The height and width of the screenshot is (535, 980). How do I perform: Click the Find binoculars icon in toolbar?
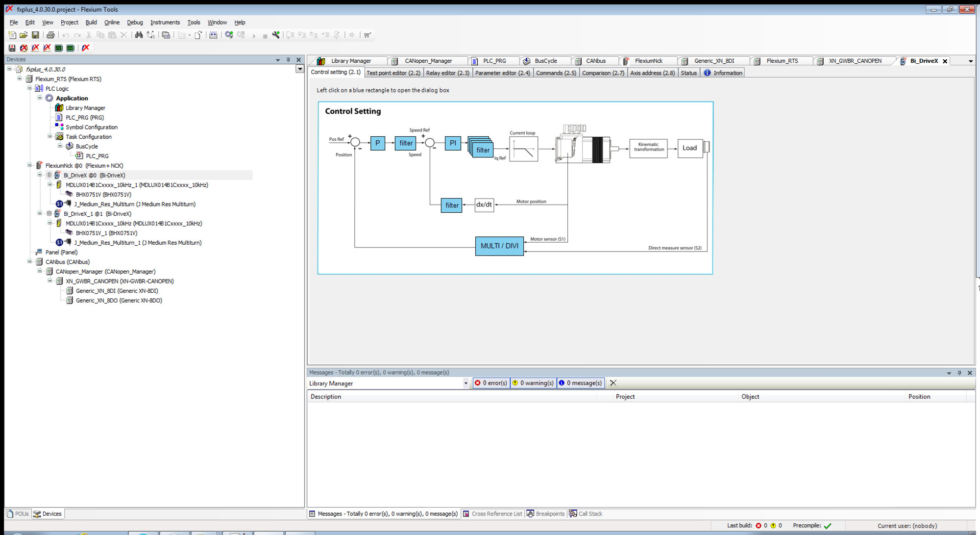click(139, 35)
